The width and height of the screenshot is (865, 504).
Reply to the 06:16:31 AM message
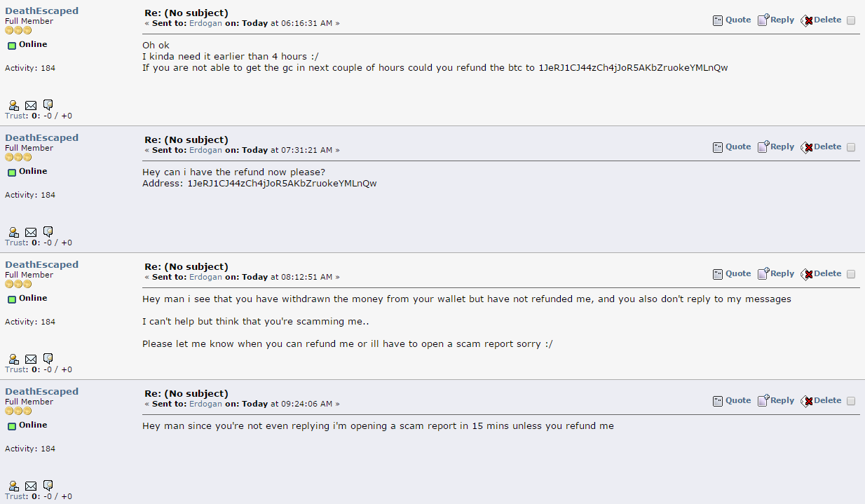(x=776, y=20)
